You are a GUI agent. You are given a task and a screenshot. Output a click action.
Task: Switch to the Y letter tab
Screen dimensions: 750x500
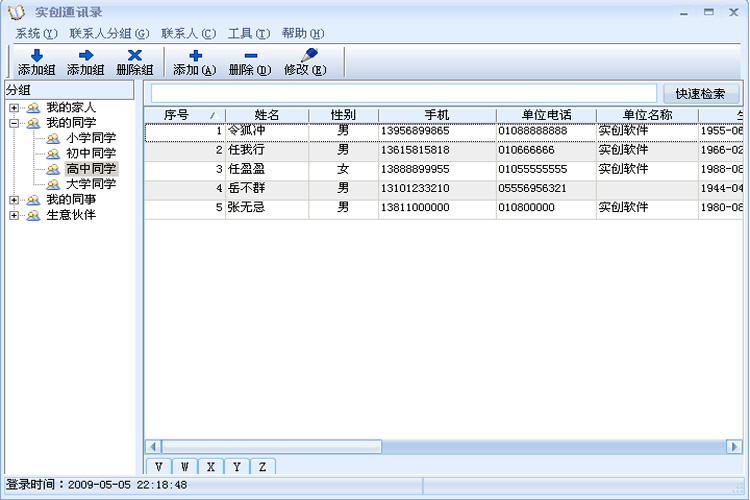tap(236, 467)
